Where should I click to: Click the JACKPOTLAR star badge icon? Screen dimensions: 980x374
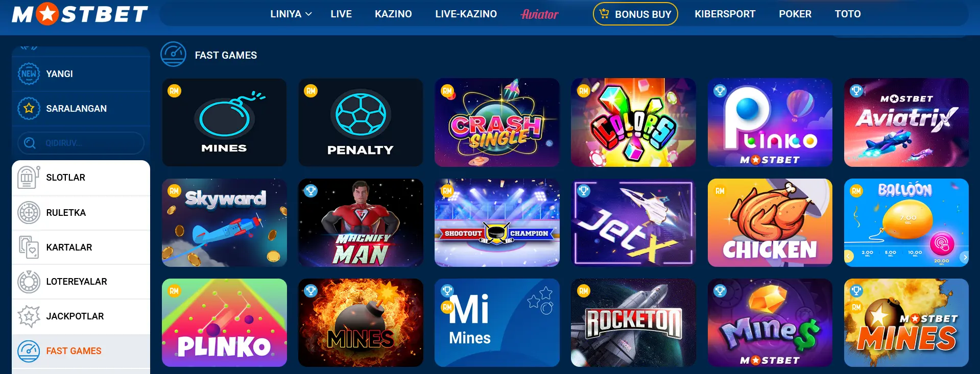tap(29, 316)
